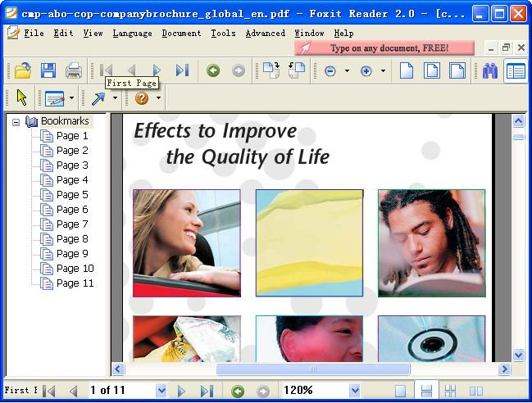
Task: Switch to continuous page mode in status bar
Action: 425,391
